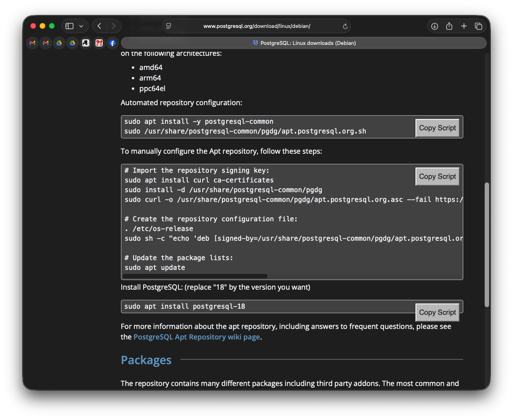Select the PostgreSQL: Linux downloads tab
This screenshot has width=513, height=420.
pos(304,43)
